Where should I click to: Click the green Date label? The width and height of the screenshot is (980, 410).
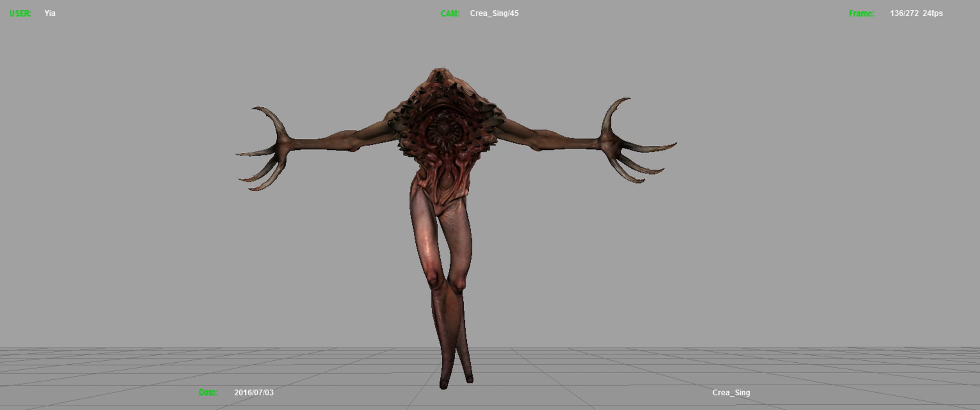(x=208, y=392)
